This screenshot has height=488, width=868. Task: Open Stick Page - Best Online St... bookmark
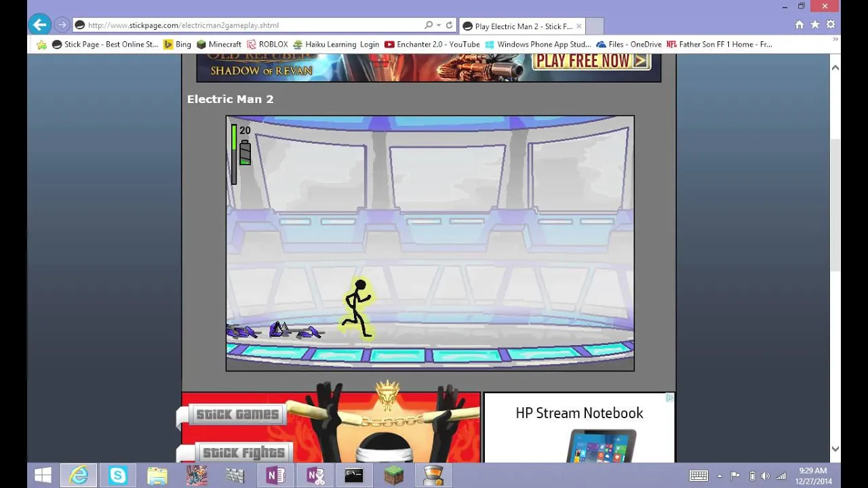(x=105, y=44)
